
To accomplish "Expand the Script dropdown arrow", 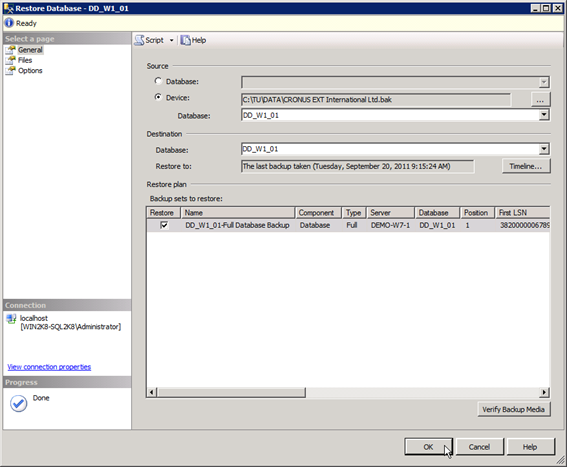I will click(171, 40).
